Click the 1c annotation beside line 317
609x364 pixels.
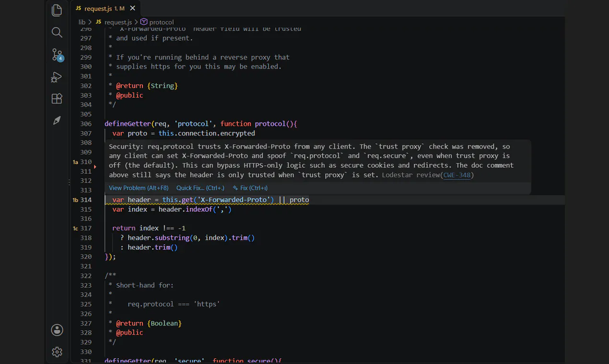point(75,228)
